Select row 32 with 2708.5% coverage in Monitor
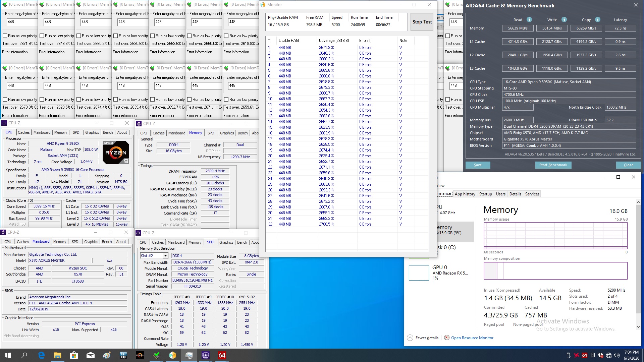 tap(347, 224)
